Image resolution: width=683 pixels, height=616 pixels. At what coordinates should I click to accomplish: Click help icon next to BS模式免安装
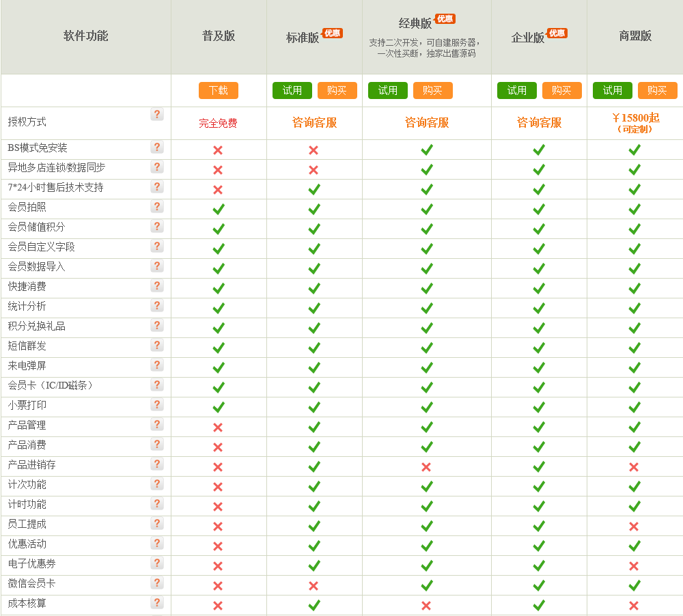point(157,148)
